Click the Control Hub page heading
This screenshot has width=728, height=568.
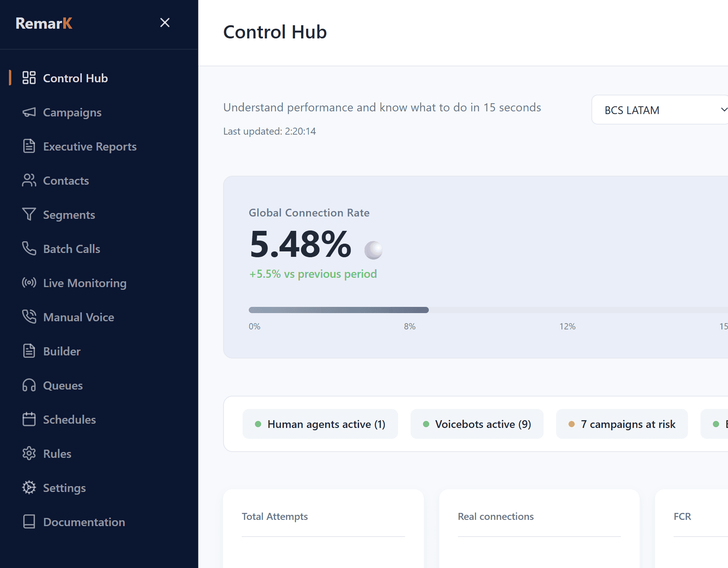(x=275, y=32)
